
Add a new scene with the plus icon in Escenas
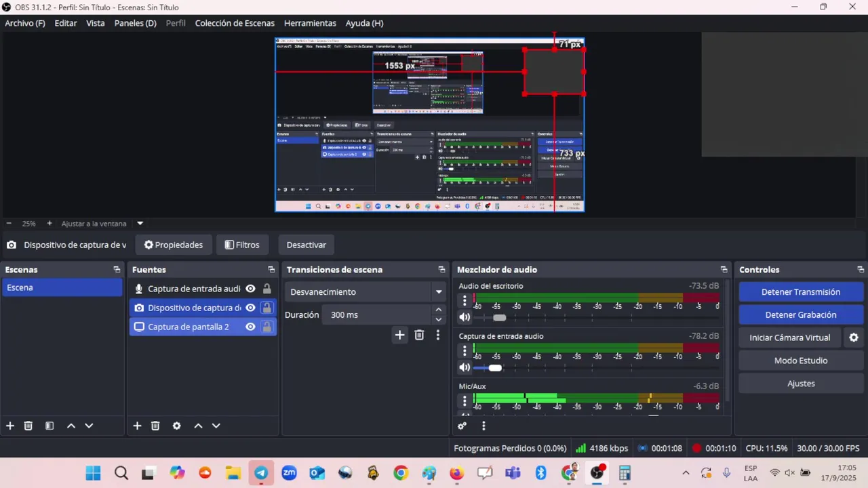pos(10,426)
